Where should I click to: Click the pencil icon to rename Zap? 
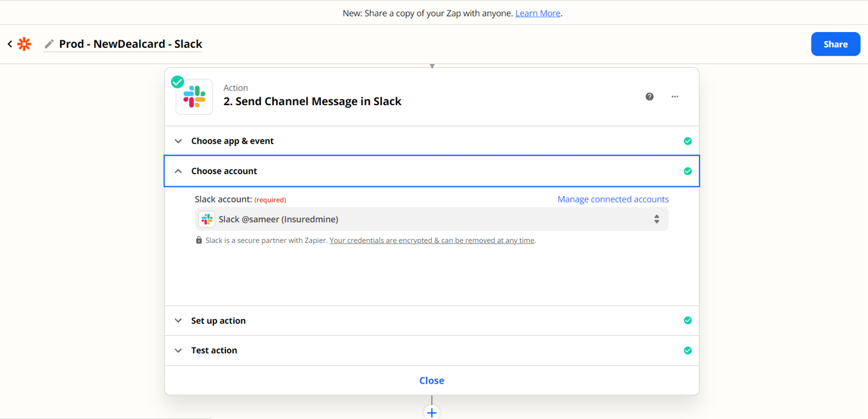49,44
